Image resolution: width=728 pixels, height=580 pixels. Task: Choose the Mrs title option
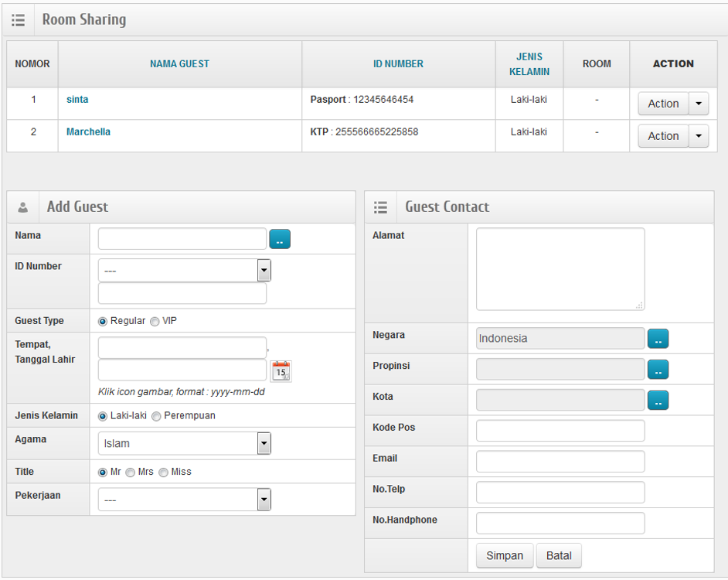[x=130, y=473]
